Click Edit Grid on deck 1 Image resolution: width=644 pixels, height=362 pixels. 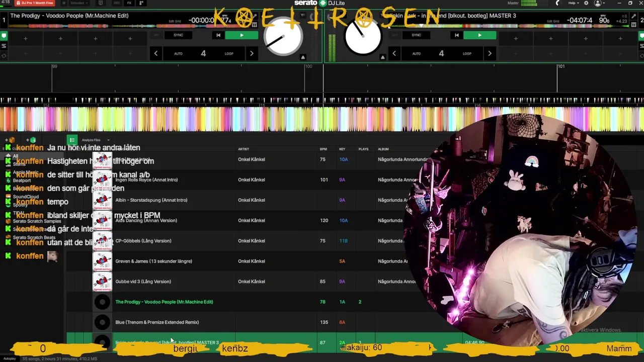coord(175,21)
